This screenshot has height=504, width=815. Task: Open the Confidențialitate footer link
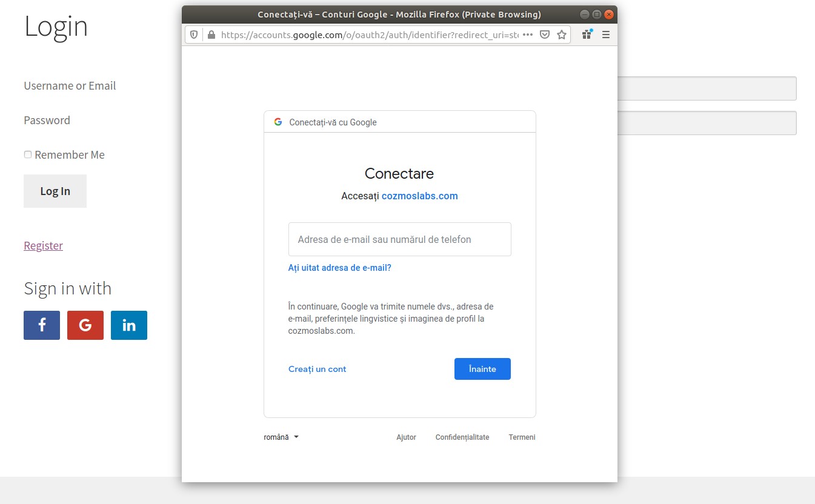click(462, 437)
